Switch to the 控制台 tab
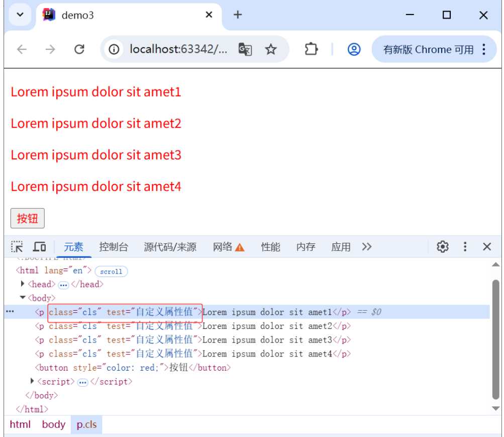This screenshot has height=437, width=504. click(x=114, y=247)
